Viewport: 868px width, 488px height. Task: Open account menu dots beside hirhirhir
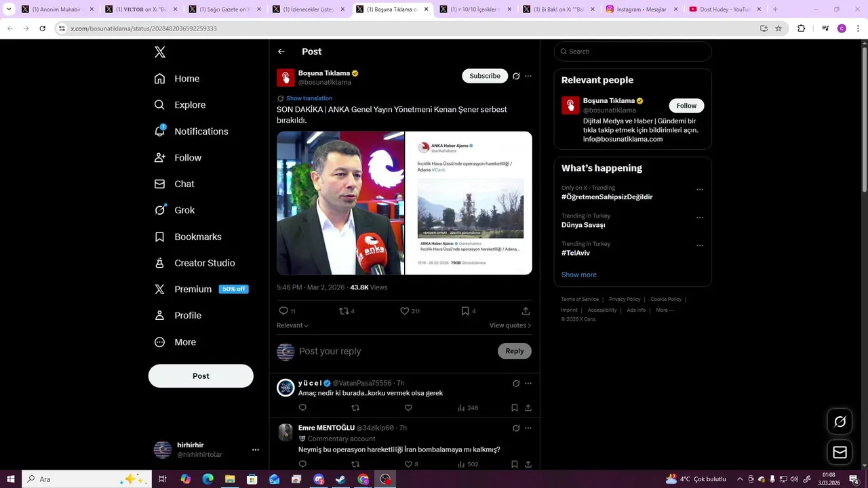point(256,450)
